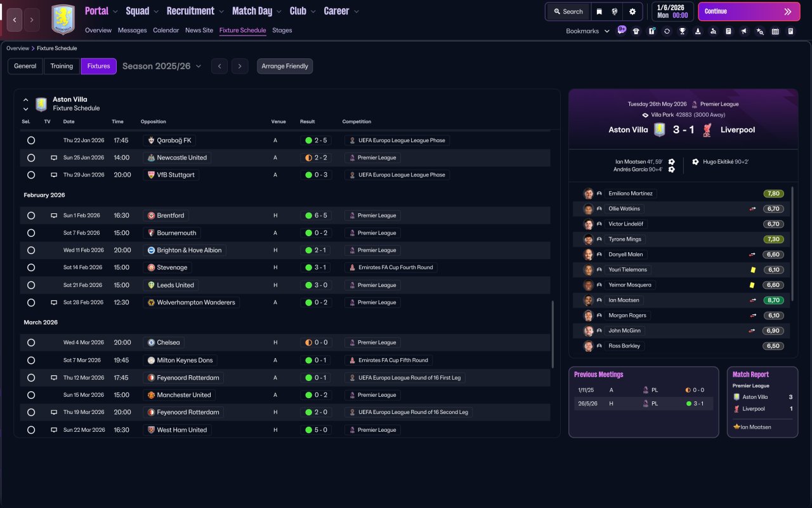The width and height of the screenshot is (812, 508).
Task: Click the Aston Villa badge in the match header
Action: (659, 130)
